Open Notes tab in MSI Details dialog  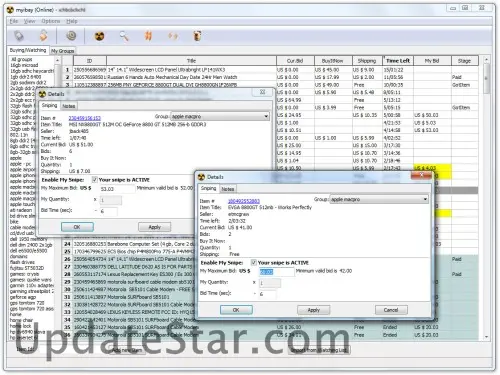click(x=69, y=106)
